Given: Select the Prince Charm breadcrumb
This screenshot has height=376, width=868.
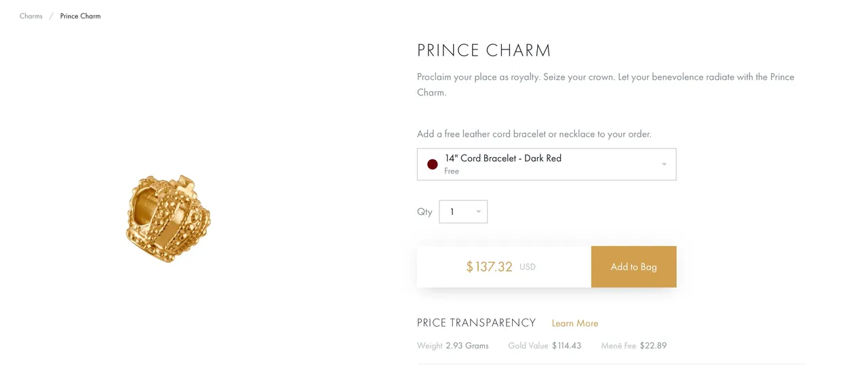Looking at the screenshot, I should tap(80, 16).
